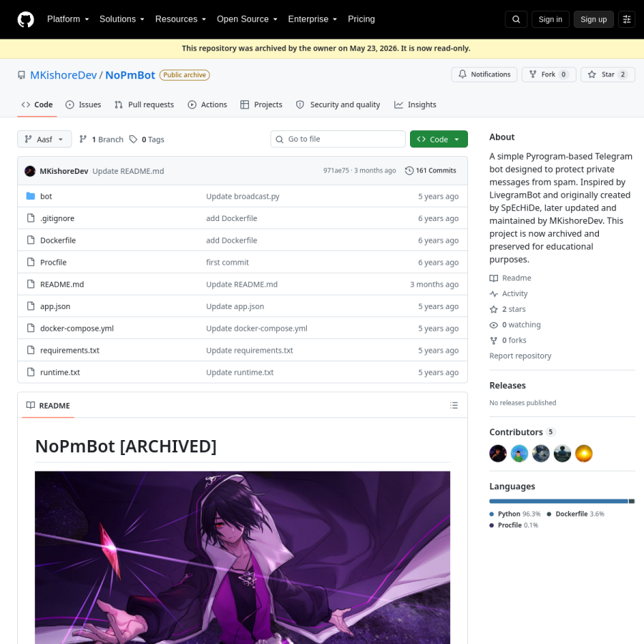This screenshot has width=644, height=644.
Task: Click the file icon next to runtime.txt
Action: pyautogui.click(x=30, y=372)
